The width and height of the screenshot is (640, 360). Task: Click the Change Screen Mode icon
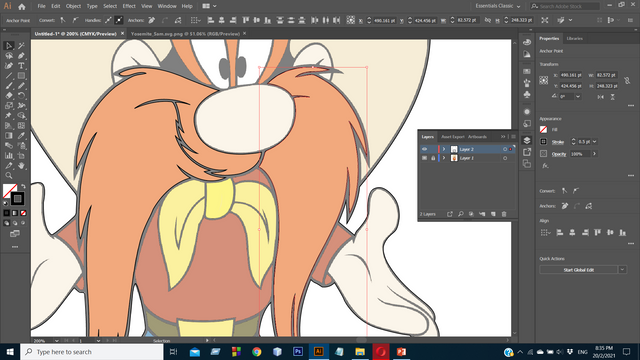click(15, 234)
